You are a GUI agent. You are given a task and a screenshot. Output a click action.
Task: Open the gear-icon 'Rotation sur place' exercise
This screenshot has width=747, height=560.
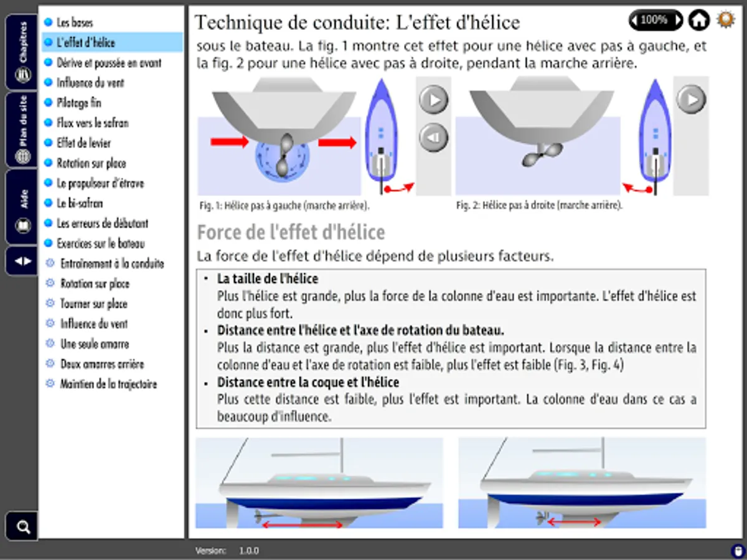tap(95, 284)
